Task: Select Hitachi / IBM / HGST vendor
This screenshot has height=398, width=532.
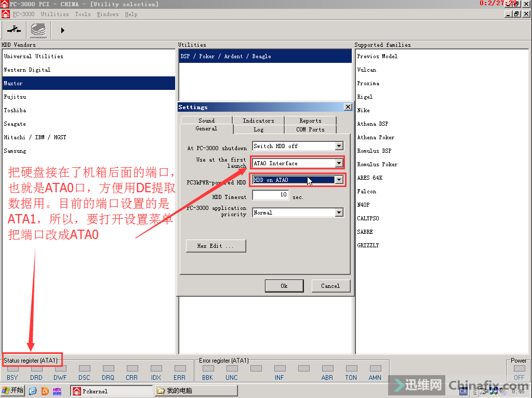Action: (89, 137)
